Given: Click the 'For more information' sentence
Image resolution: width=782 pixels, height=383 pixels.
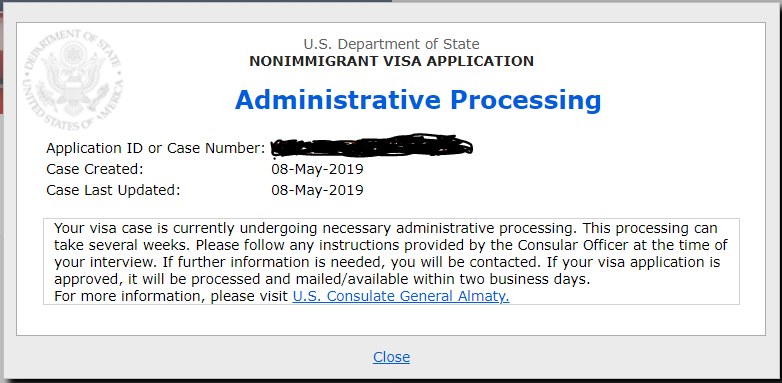Looking at the screenshot, I should coord(282,296).
